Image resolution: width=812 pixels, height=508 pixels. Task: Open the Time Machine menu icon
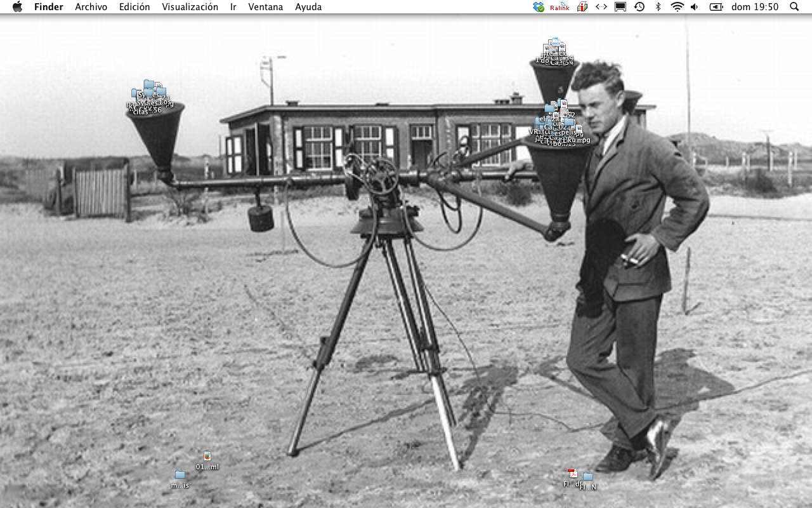pyautogui.click(x=639, y=7)
